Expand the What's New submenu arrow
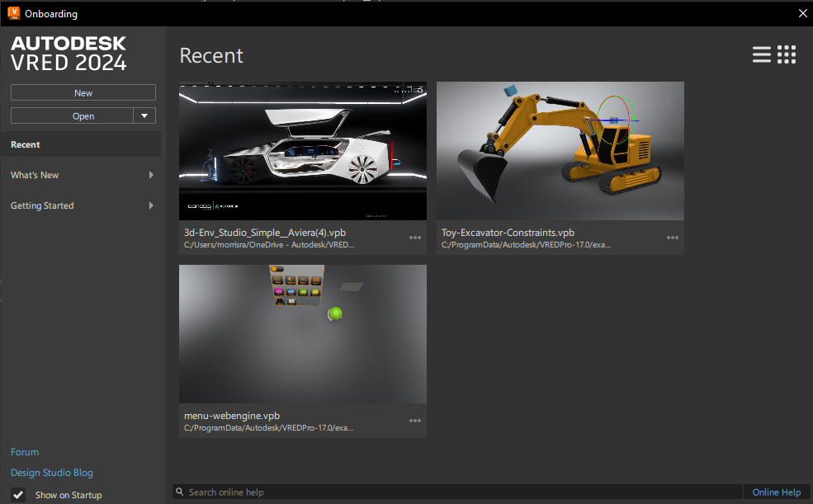Screen dimensions: 813x504 pos(151,175)
